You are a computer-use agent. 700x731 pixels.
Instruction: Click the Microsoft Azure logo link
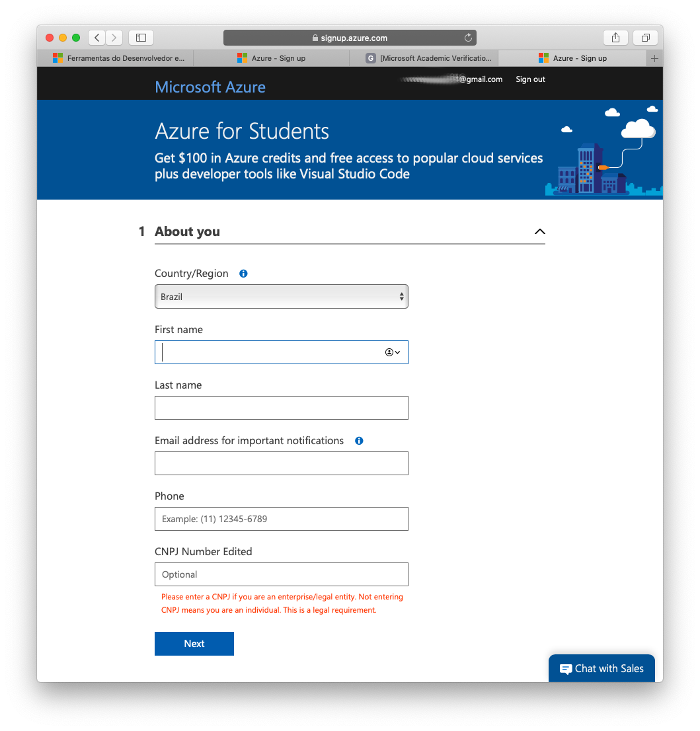pyautogui.click(x=210, y=87)
